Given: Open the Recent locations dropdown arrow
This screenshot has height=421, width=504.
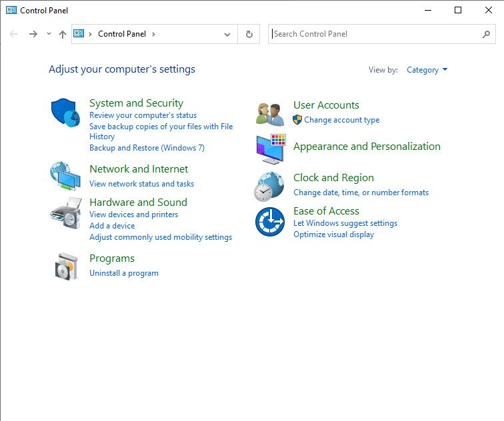Looking at the screenshot, I should [x=49, y=34].
